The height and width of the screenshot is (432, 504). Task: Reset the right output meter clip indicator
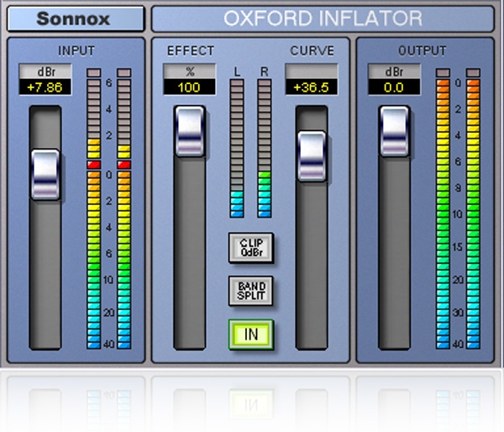pyautogui.click(x=473, y=73)
